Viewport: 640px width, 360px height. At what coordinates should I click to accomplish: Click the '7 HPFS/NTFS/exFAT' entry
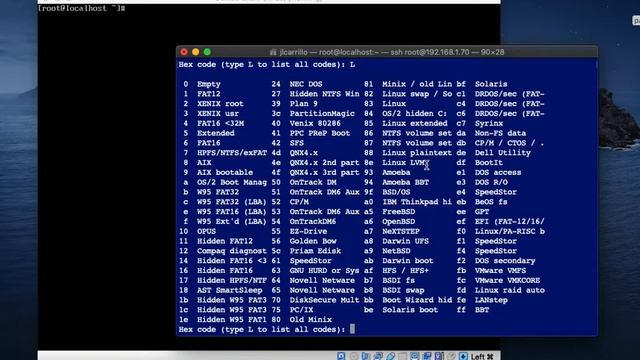click(225, 153)
